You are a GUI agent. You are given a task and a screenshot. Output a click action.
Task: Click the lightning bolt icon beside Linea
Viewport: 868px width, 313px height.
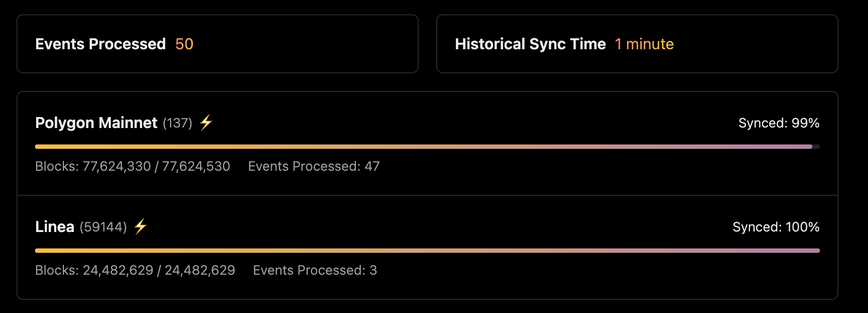[140, 227]
